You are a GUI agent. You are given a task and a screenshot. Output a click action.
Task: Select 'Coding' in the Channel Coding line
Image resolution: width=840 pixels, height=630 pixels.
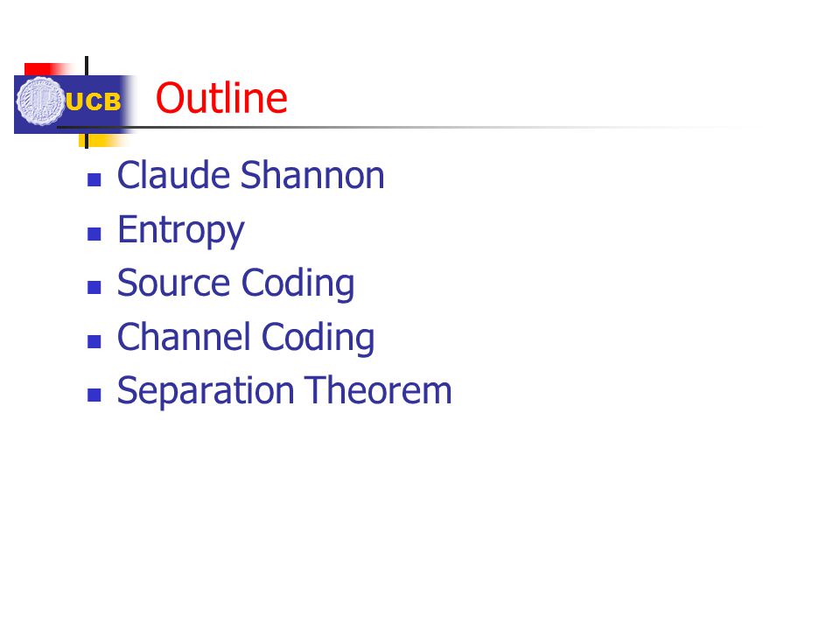318,339
